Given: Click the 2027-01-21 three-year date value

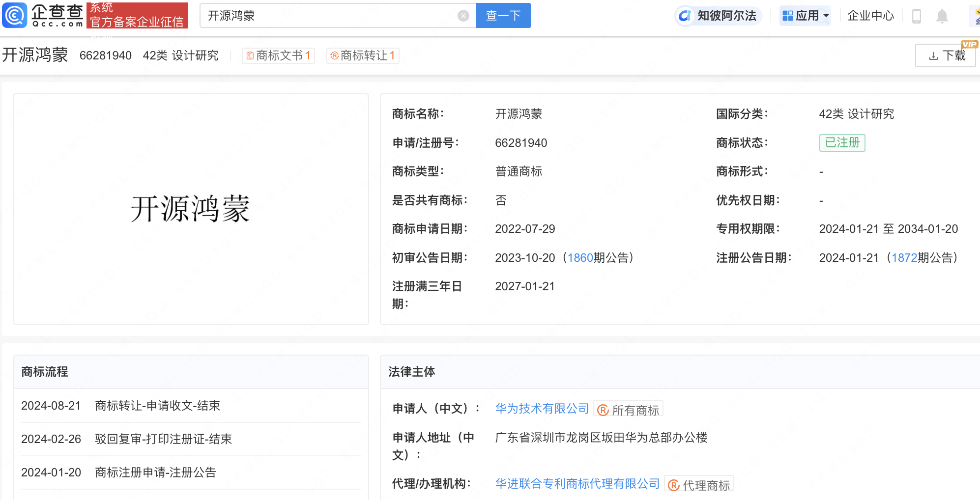Looking at the screenshot, I should click(x=525, y=286).
